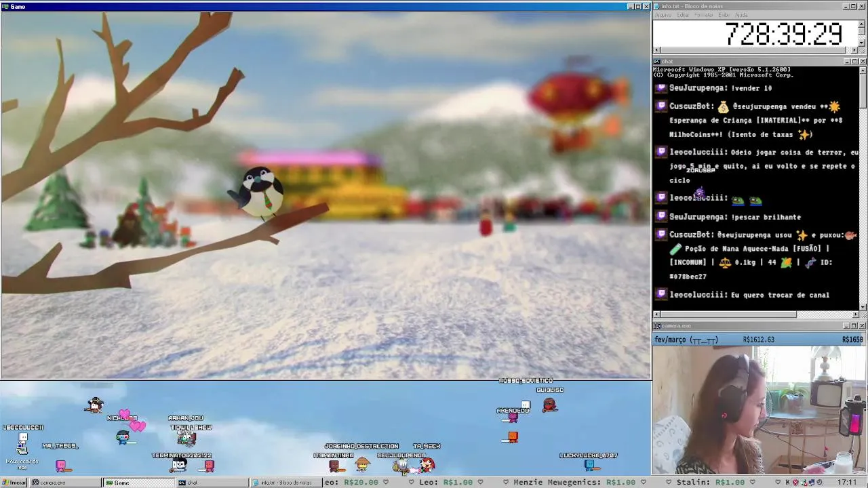Click 'Leo: R$1.00' ticker entry

coord(446,482)
